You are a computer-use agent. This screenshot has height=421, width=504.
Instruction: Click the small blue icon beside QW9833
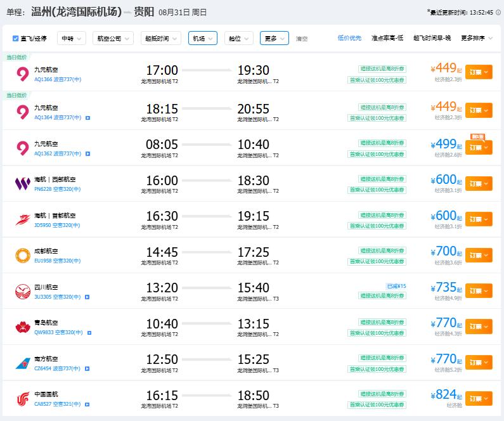[x=89, y=333]
